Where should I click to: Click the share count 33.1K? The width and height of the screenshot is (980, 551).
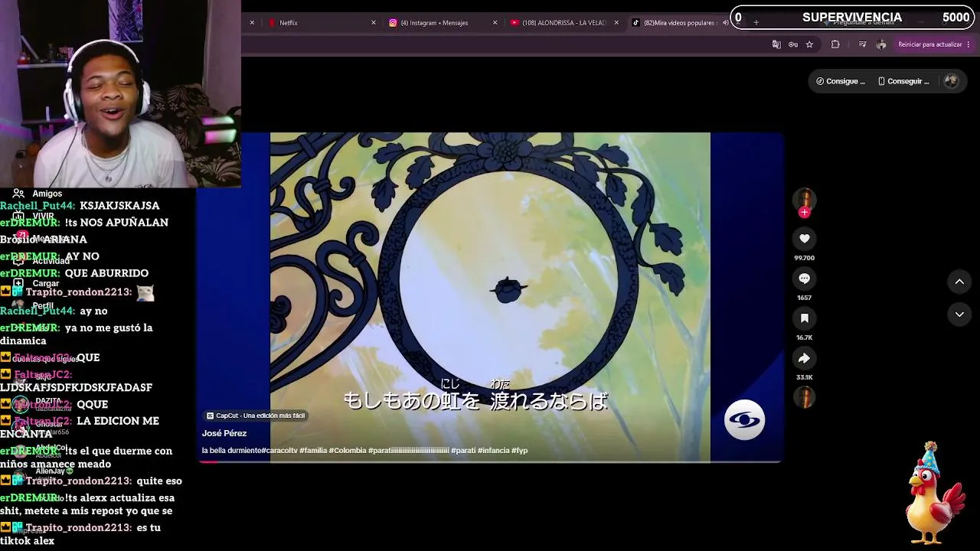pos(804,377)
